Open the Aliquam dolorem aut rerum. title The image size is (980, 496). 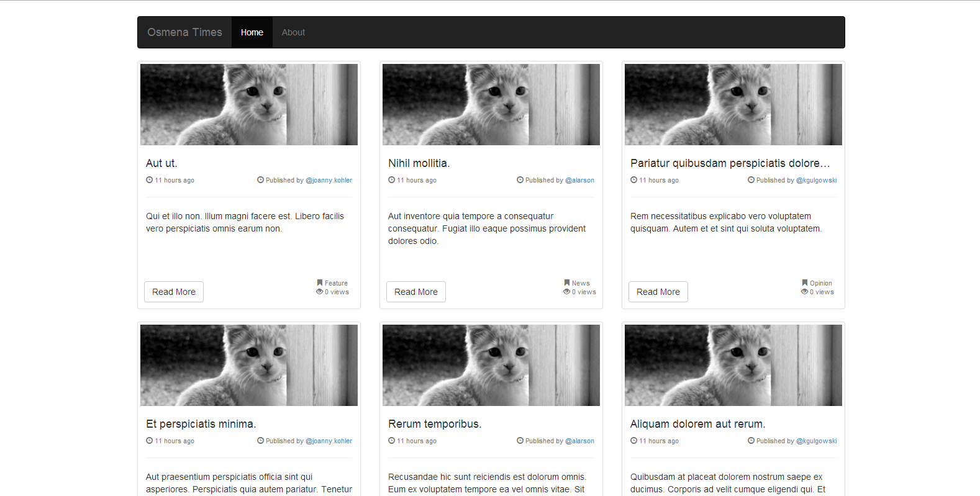[698, 424]
